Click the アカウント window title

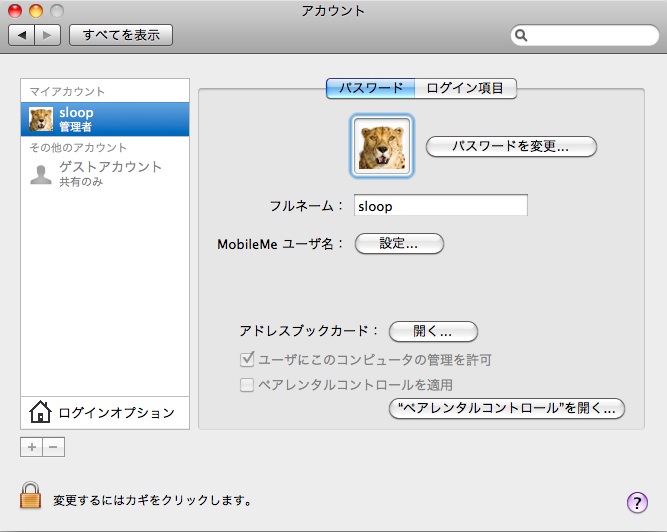tap(333, 11)
